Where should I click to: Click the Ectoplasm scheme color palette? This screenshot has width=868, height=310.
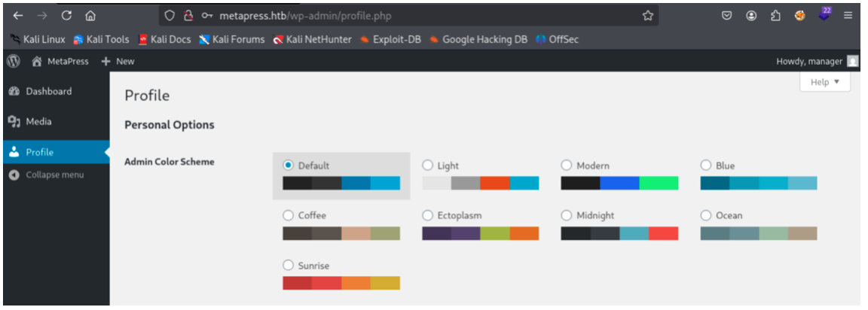[x=481, y=233]
